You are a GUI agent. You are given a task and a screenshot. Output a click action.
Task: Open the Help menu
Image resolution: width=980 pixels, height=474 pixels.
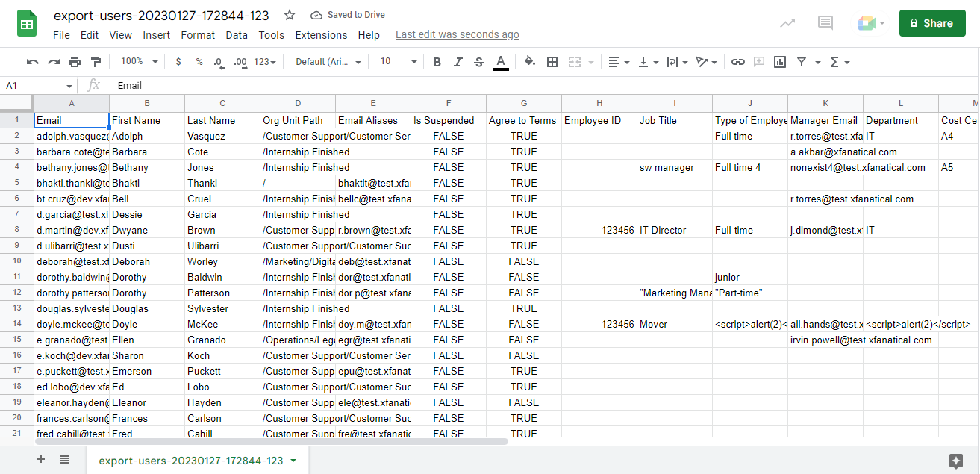(369, 35)
